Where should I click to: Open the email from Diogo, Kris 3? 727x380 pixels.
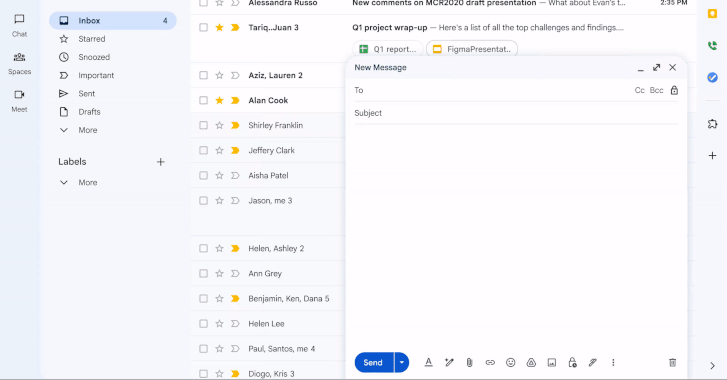click(x=271, y=374)
